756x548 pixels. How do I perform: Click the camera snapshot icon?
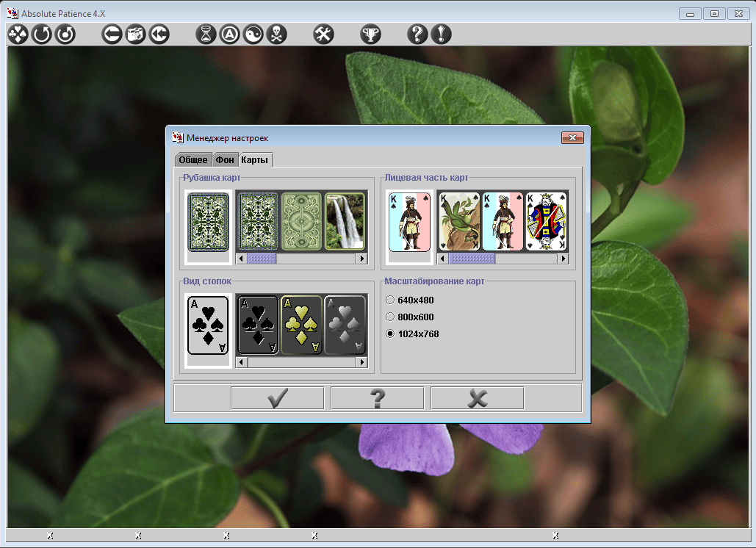[x=135, y=34]
